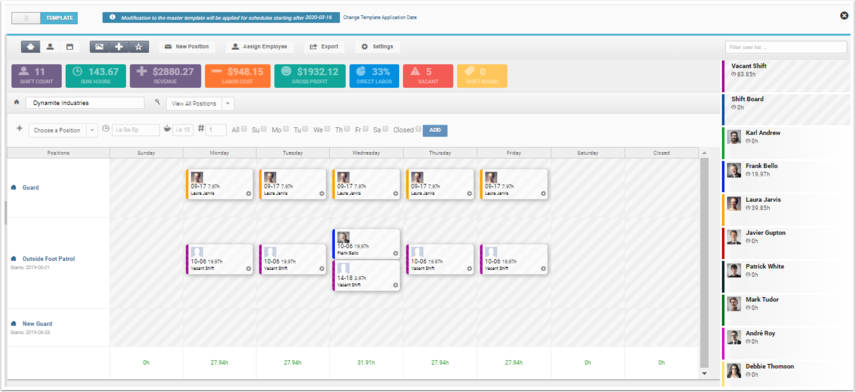The height and width of the screenshot is (392, 855).
Task: Click the plus icon before Choose a Position
Action: click(x=20, y=129)
